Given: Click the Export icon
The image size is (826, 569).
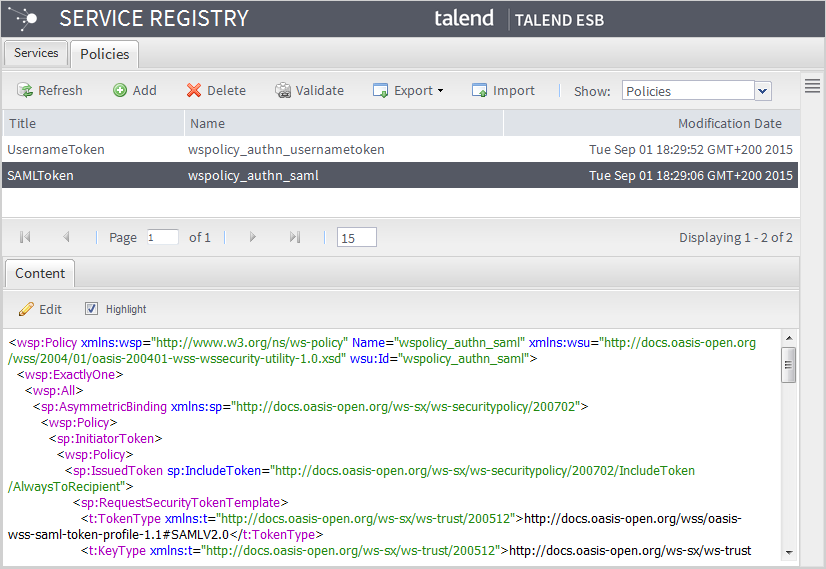Looking at the screenshot, I should pos(380,91).
